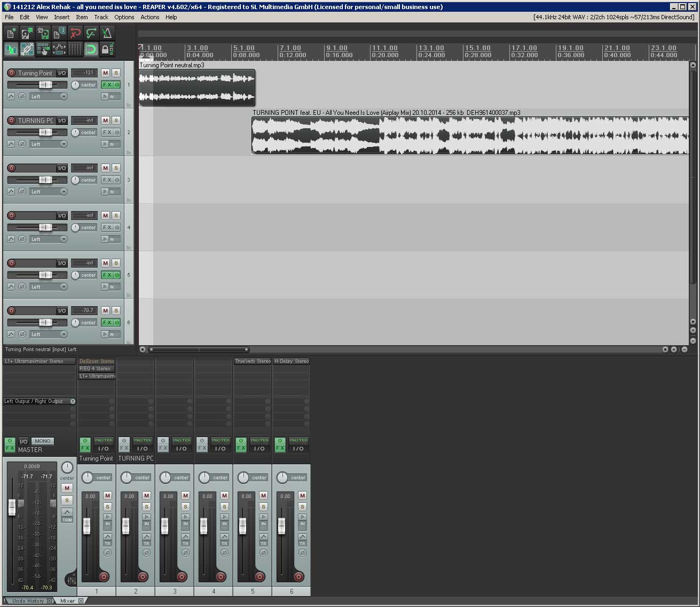The image size is (700, 607).
Task: Toggle FX bypass on track 5 panel
Action: (117, 275)
